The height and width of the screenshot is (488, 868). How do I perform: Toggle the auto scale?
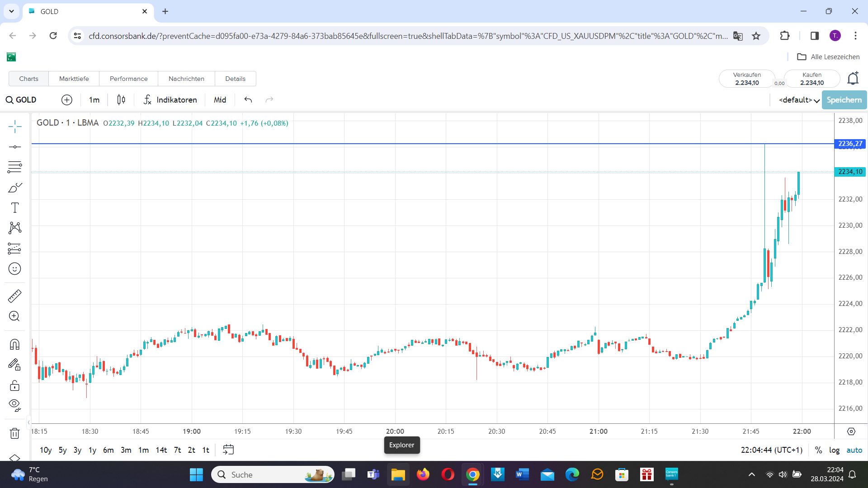click(x=854, y=450)
